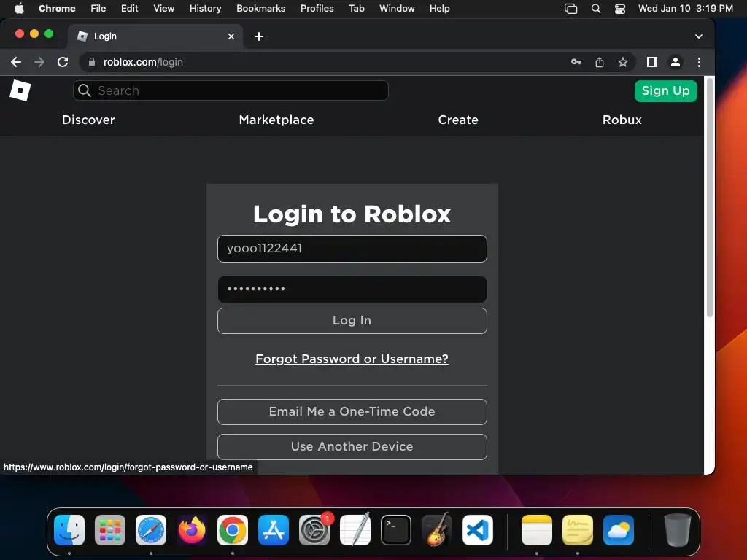The image size is (747, 560).
Task: Open the Bookmarks menu
Action: point(260,8)
